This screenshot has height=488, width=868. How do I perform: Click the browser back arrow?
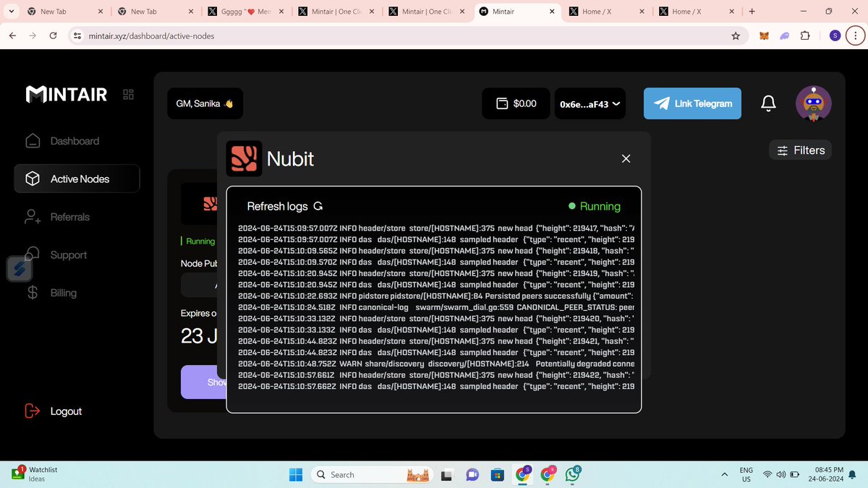13,35
